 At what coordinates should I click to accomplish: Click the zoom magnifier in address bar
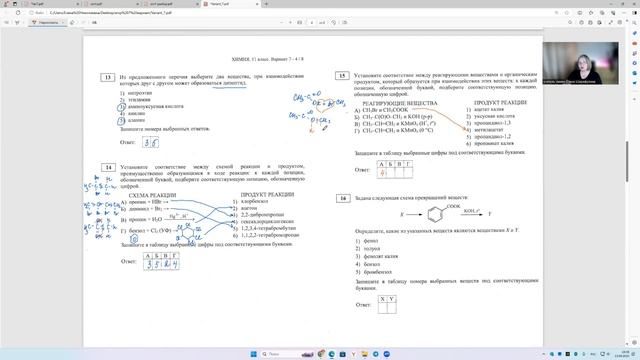556,13
